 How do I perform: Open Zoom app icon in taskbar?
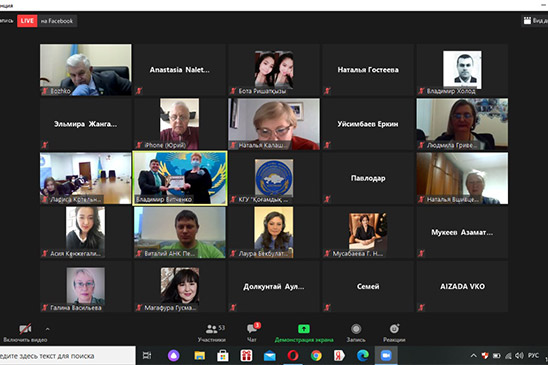386,356
